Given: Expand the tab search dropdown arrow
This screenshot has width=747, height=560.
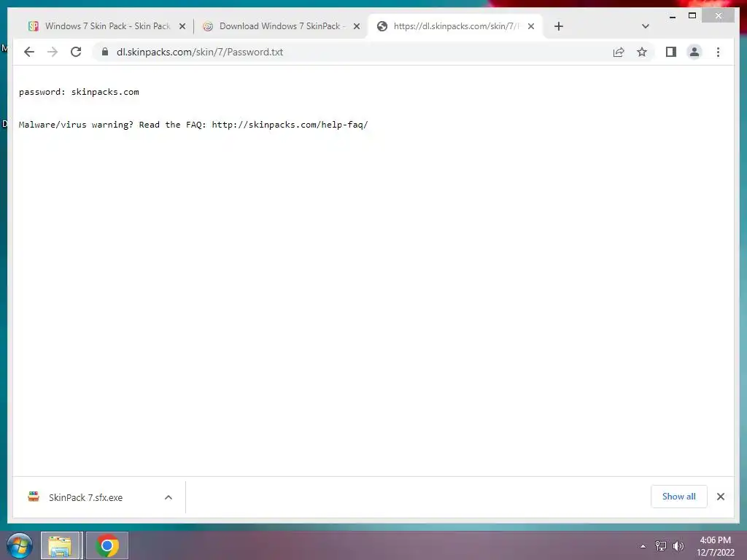Looking at the screenshot, I should click(645, 26).
